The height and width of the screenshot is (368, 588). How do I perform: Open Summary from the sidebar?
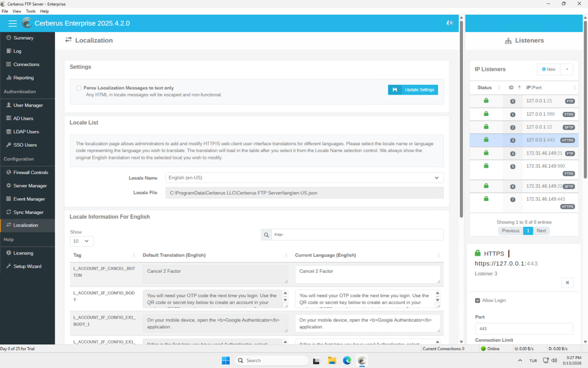click(23, 38)
